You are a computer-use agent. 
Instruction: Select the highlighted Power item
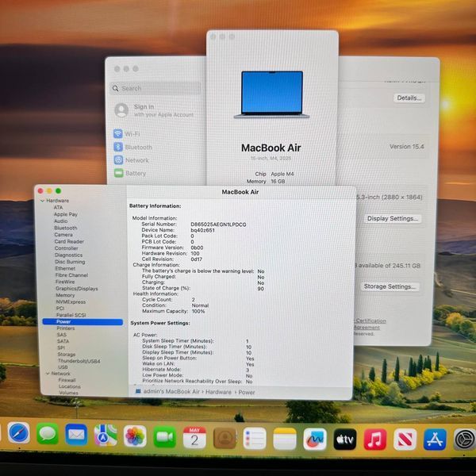[x=83, y=322]
